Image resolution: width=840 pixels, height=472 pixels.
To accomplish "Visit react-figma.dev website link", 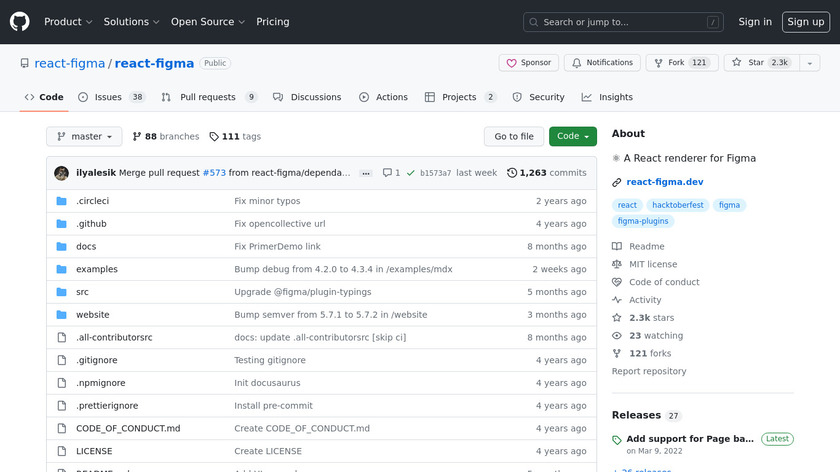I will pos(665,182).
